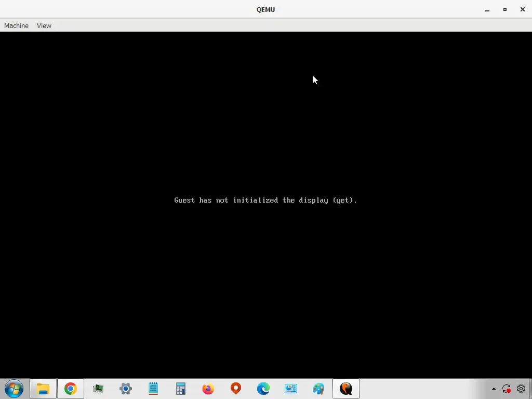532x399 pixels.
Task: Click the Windows Start orb
Action: coord(14,389)
